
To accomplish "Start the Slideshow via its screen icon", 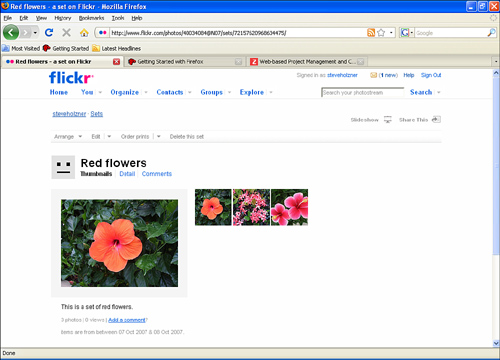I will coord(387,120).
